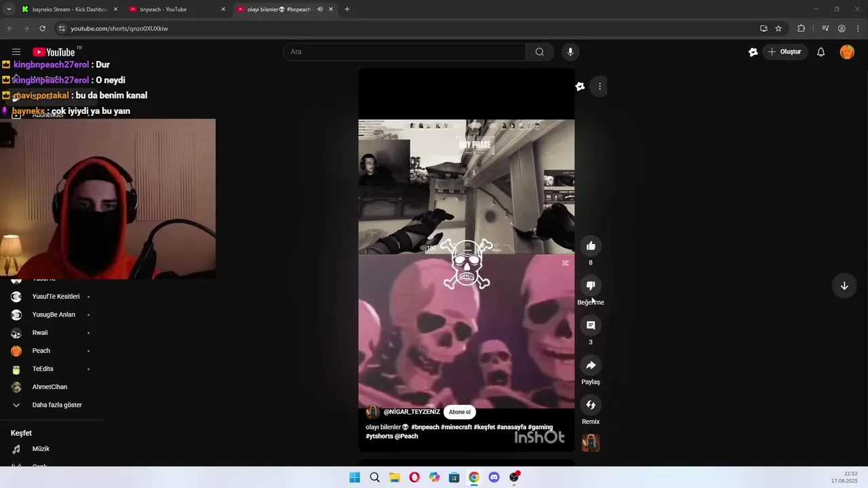Viewport: 868px width, 488px height.
Task: Share the Short via Paylaş
Action: [x=591, y=365]
